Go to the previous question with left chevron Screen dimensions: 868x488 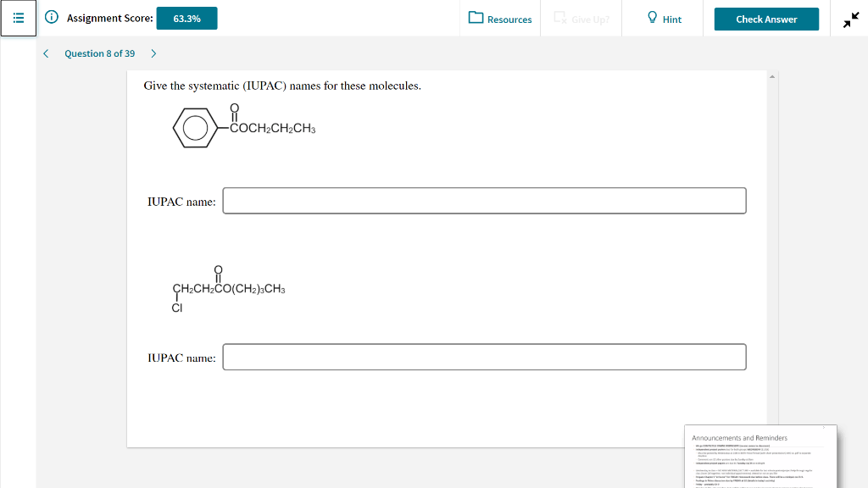tap(46, 53)
